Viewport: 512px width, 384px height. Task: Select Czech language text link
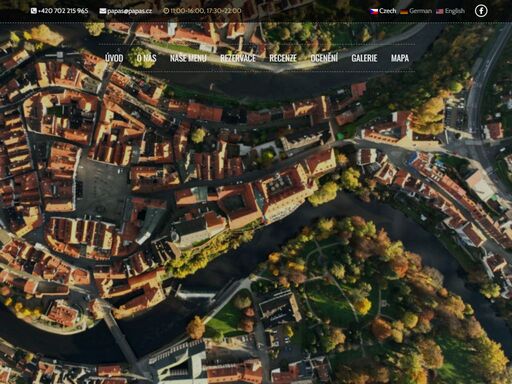pos(388,11)
